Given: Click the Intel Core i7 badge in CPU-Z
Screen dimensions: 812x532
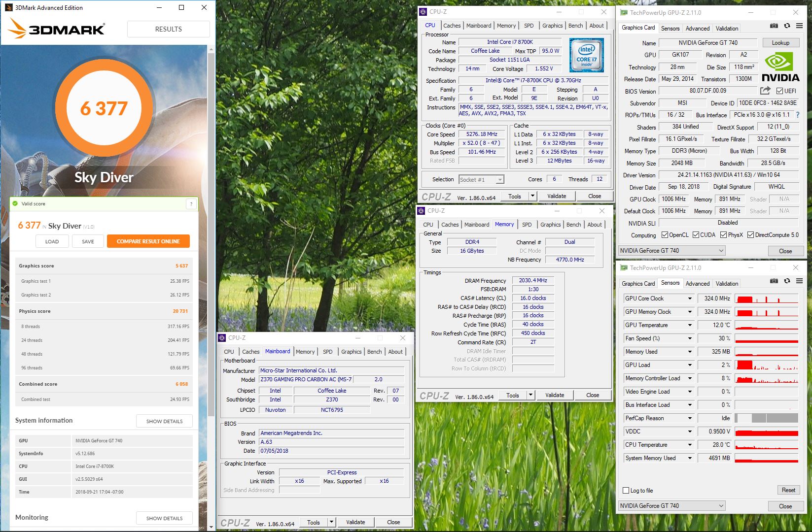Looking at the screenshot, I should click(x=586, y=55).
